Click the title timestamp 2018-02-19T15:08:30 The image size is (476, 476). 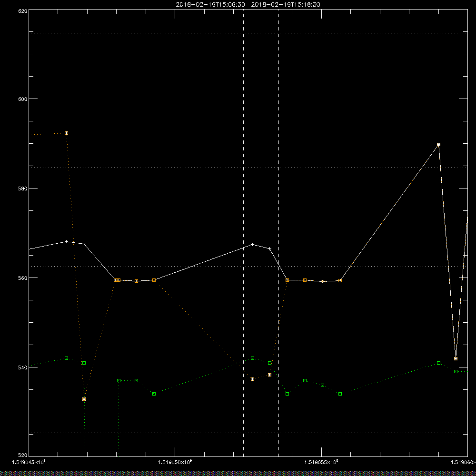point(210,5)
